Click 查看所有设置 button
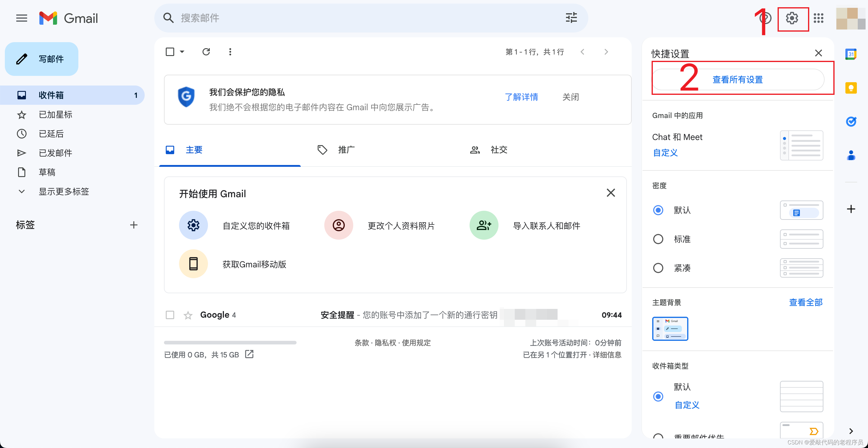This screenshot has width=868, height=448. pyautogui.click(x=737, y=80)
